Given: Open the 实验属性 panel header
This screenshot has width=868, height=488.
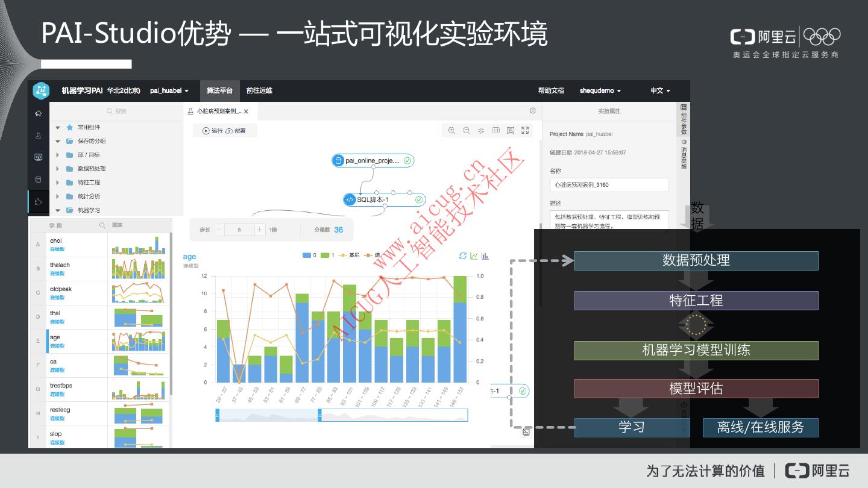Looking at the screenshot, I should pyautogui.click(x=609, y=111).
